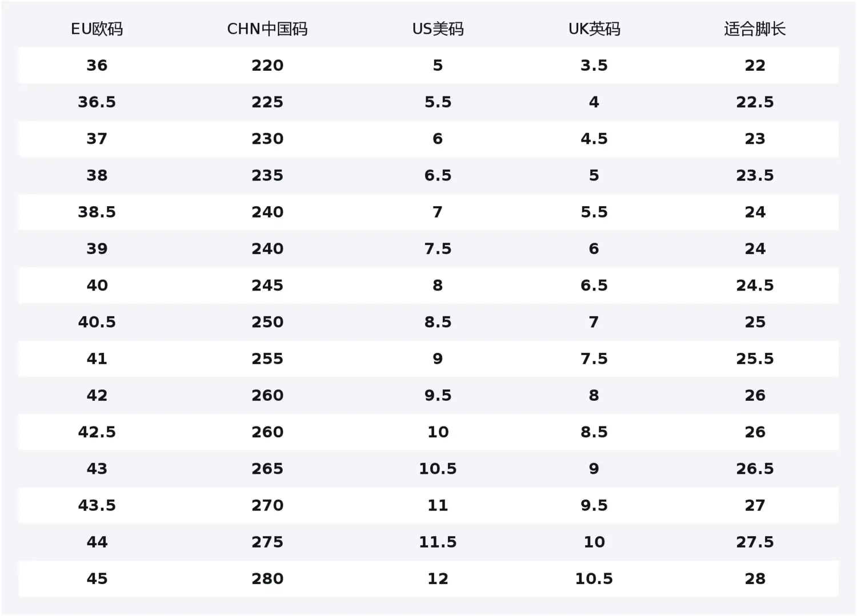This screenshot has width=857, height=616.
Task: Click the EU欧码 column header
Action: point(97,29)
